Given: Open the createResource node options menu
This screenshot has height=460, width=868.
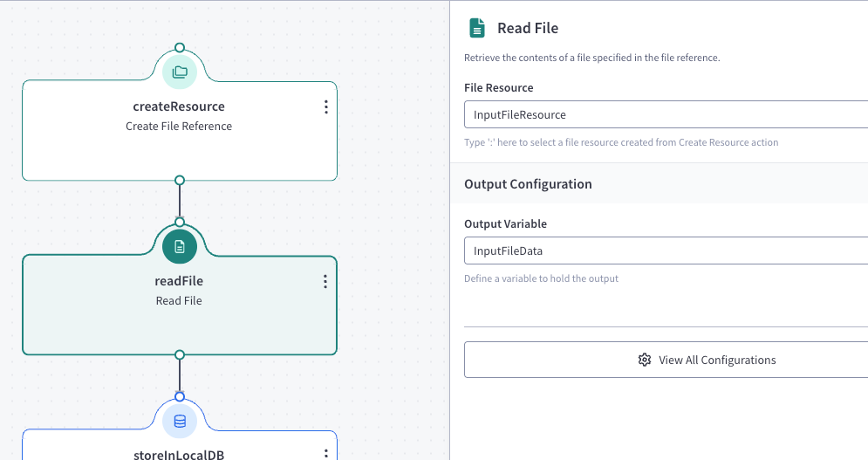Looking at the screenshot, I should pos(326,107).
